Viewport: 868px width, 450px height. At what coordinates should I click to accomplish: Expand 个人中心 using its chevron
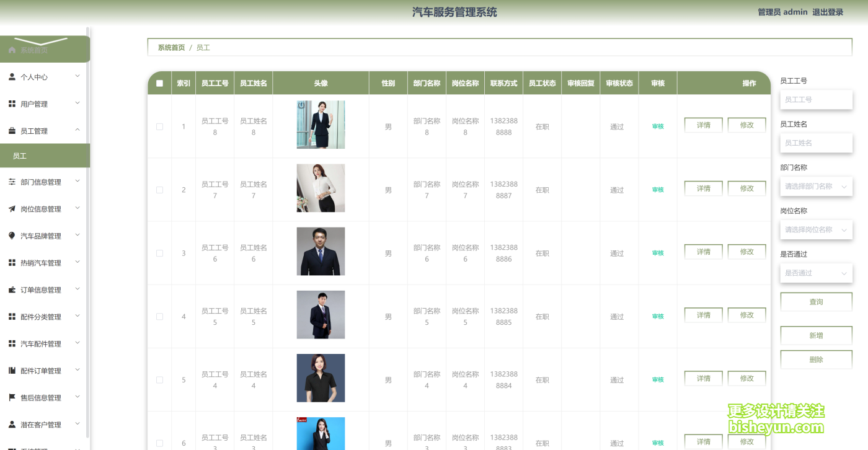77,76
